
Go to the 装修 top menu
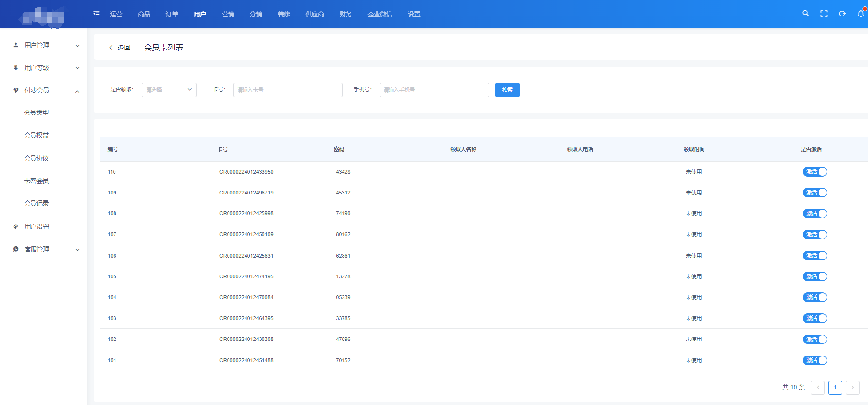click(x=284, y=14)
